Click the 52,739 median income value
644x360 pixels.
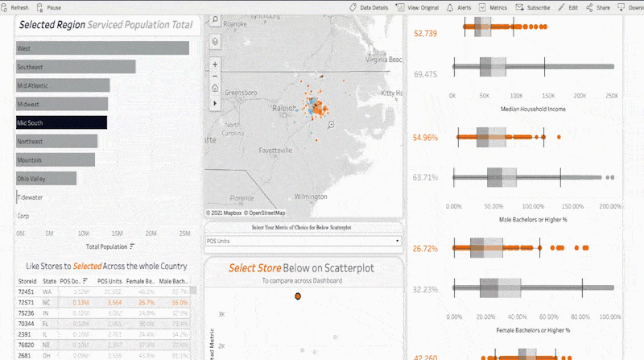(x=425, y=33)
